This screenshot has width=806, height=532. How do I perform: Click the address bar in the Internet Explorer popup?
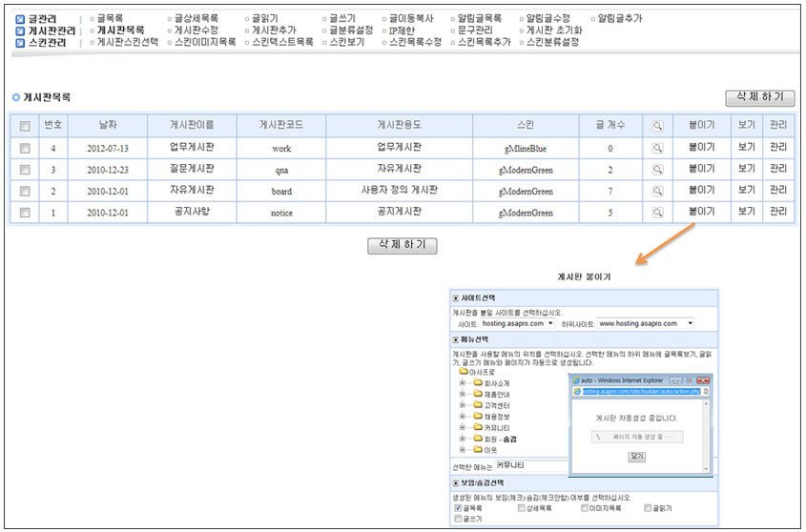tap(639, 391)
